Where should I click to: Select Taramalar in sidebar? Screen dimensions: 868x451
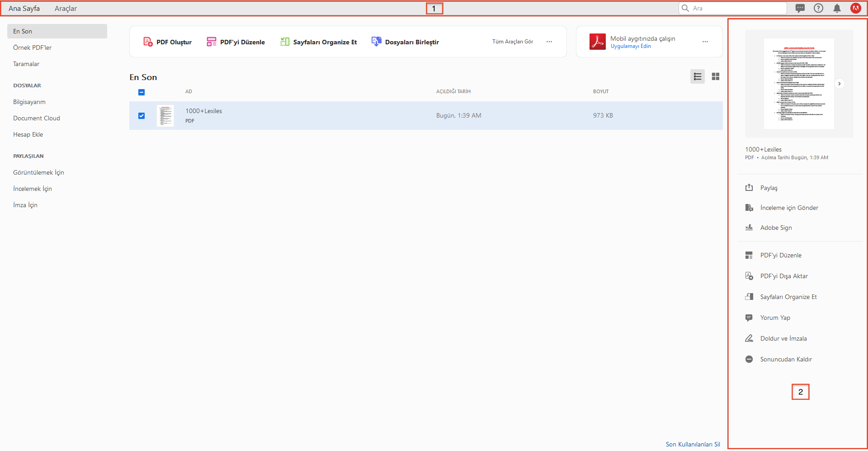pyautogui.click(x=26, y=64)
